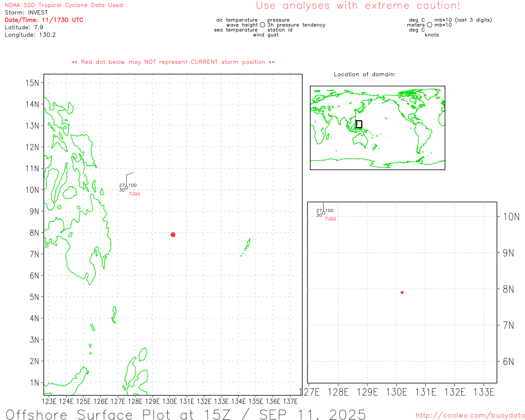The width and height of the screenshot is (525, 420).
Task: Click the 130E label under the inset map
Action: [x=396, y=392]
